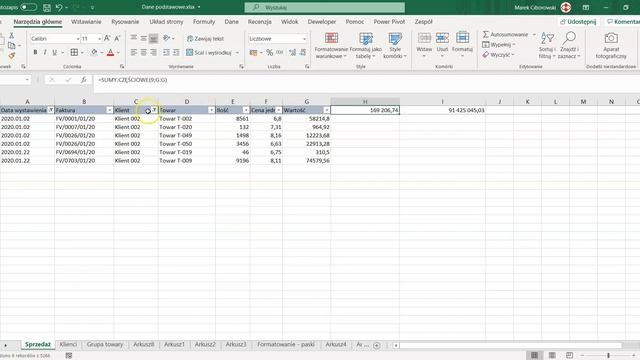Open the font size dropdown
This screenshot has height=360, width=640.
tap(100, 39)
